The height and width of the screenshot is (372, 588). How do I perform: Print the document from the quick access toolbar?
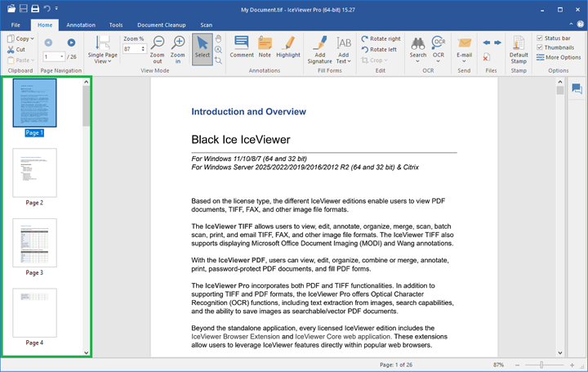coord(35,8)
